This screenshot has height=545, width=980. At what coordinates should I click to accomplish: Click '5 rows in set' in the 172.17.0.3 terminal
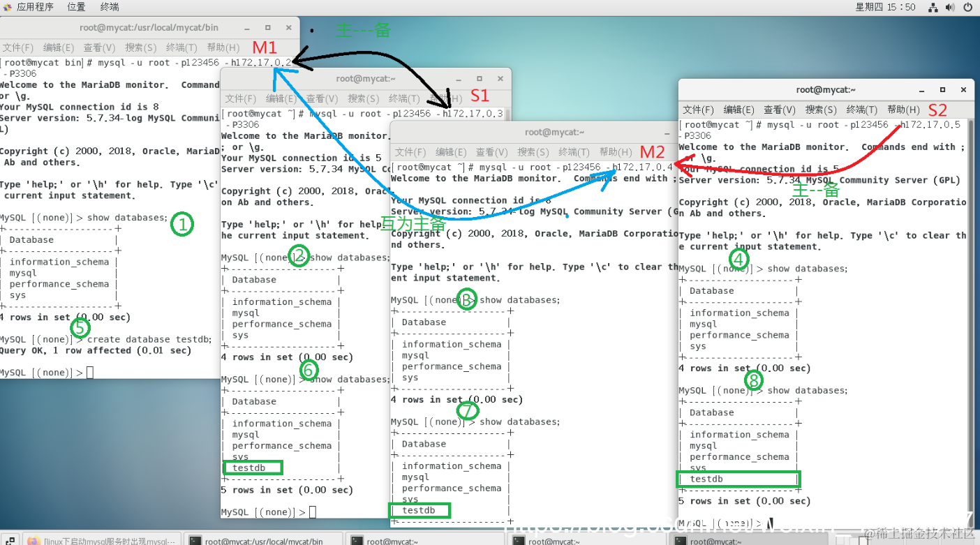tap(287, 490)
